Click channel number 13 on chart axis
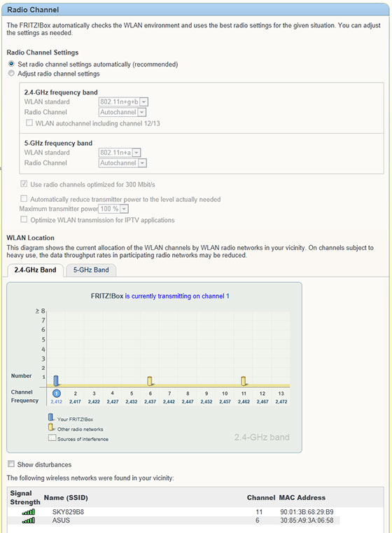This screenshot has height=533, width=392. 281,394
